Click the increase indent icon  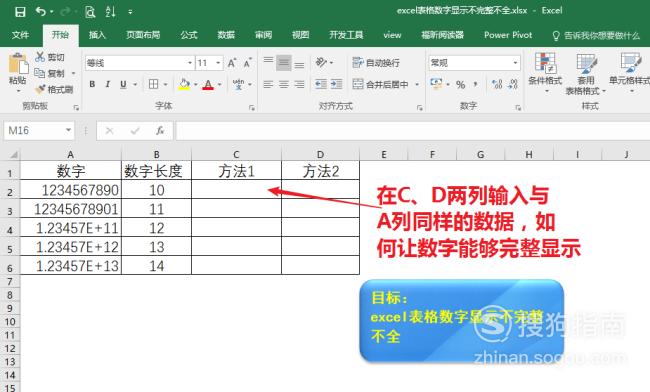coord(337,85)
